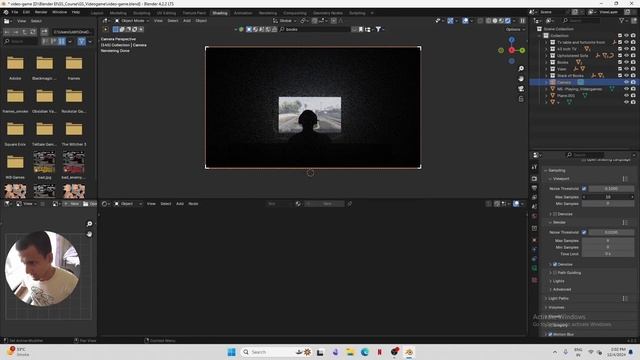Select the bad.jpg thumbnail
Image resolution: width=640 pixels, height=360 pixels.
pyautogui.click(x=44, y=165)
